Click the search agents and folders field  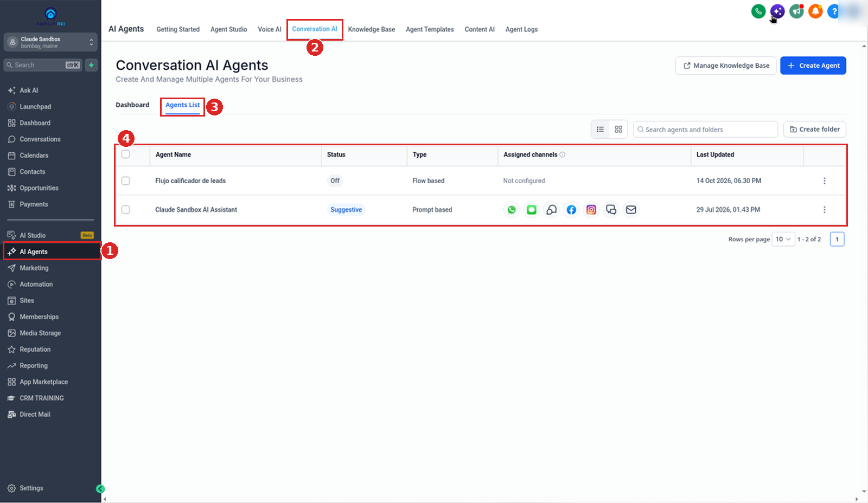(x=705, y=130)
